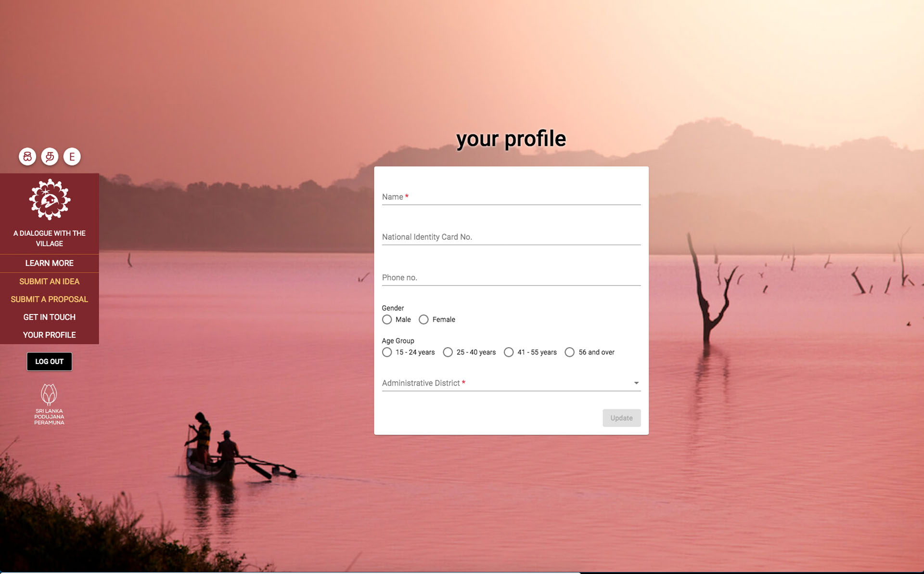
Task: Expand the Administrative District dropdown
Action: pyautogui.click(x=636, y=383)
